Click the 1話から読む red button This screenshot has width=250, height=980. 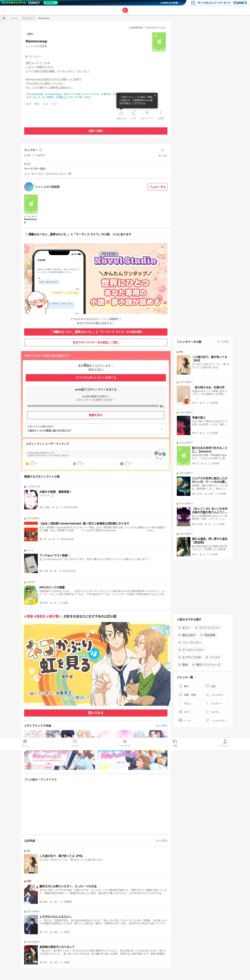coord(96,131)
